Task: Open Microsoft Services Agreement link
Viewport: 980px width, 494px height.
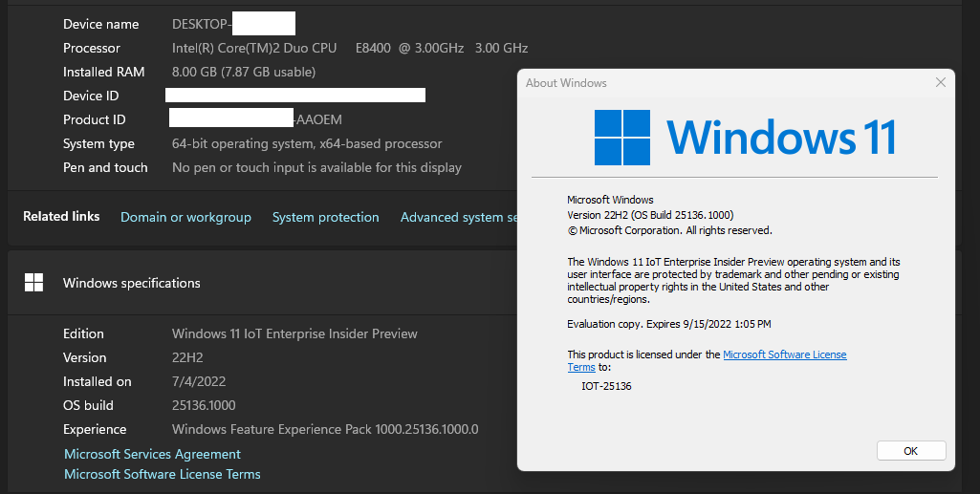Action: [x=153, y=454]
